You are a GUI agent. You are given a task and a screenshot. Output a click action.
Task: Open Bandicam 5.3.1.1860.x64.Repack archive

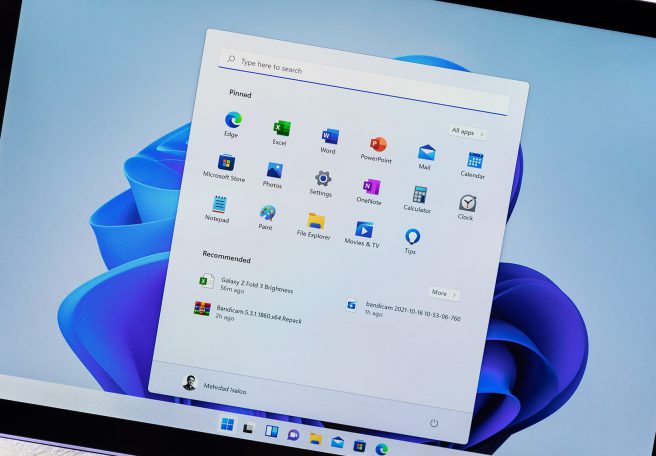(248, 313)
